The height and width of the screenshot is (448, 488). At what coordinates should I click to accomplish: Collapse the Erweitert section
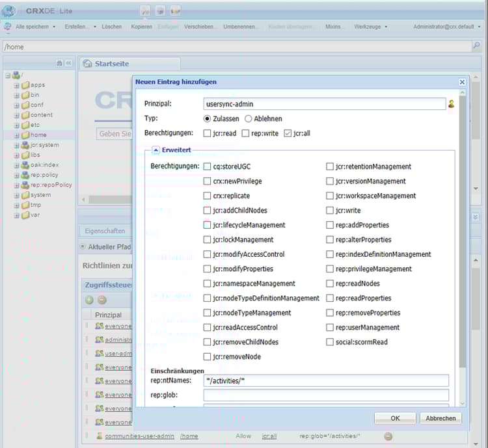coord(156,150)
